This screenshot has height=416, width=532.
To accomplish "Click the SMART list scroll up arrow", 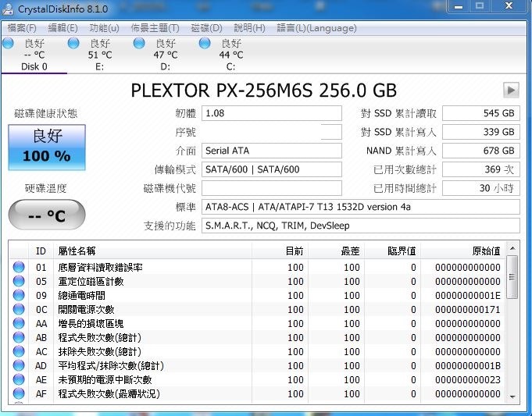I will click(512, 248).
